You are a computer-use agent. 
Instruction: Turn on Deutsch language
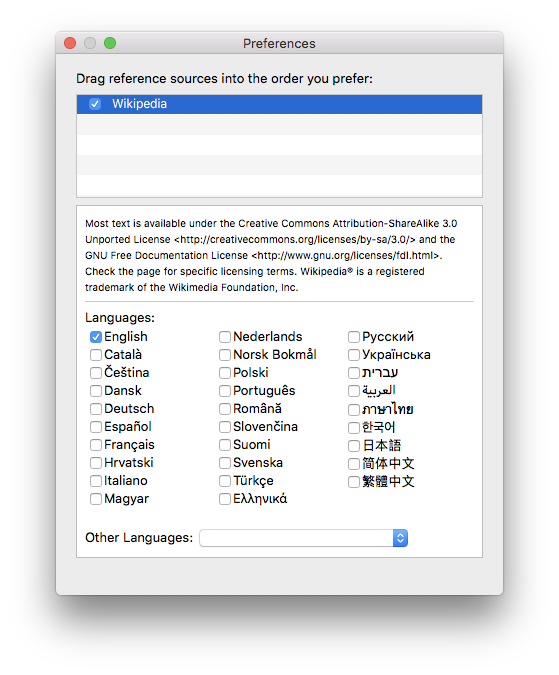(x=96, y=409)
